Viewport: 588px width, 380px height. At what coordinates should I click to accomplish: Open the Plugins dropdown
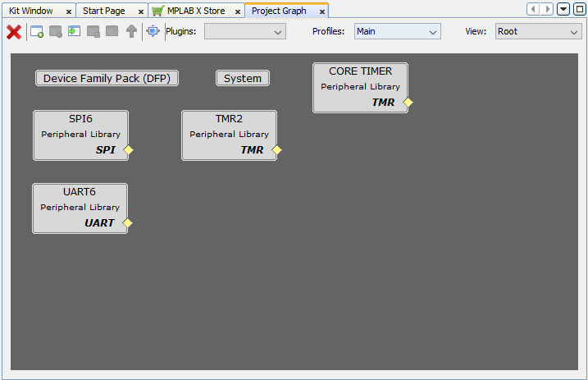click(244, 32)
